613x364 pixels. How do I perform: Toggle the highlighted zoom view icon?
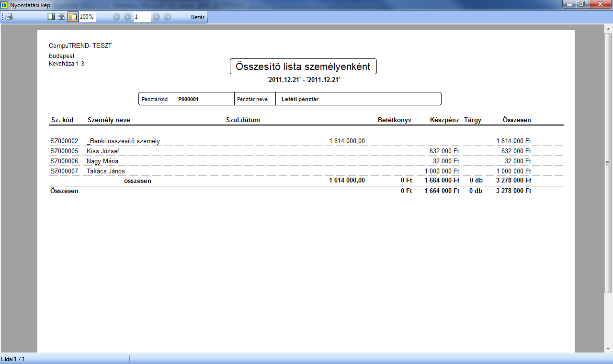73,17
